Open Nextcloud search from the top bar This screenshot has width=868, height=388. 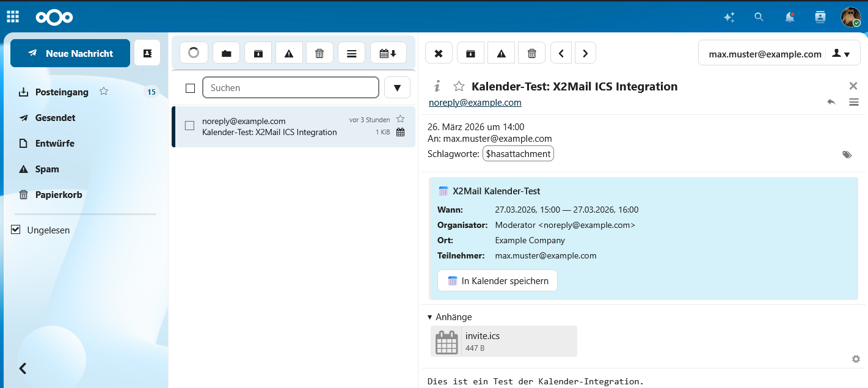(x=759, y=17)
